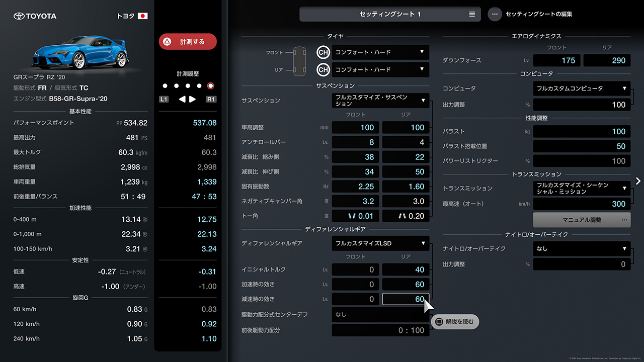Viewport: 644px width, 362px height.
Task: Open ナイトロ/オーバーテイク なし dropdown
Action: tap(582, 248)
